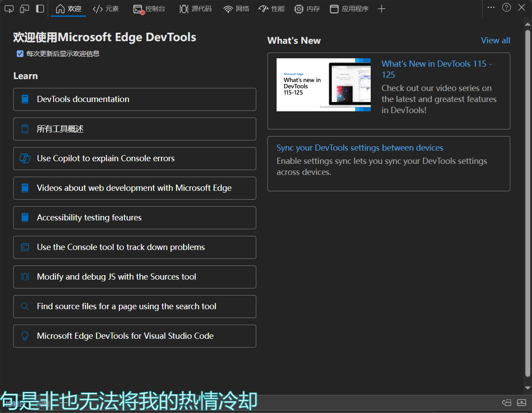
Task: Toggle show welcome after each update checkbox
Action: tap(20, 54)
